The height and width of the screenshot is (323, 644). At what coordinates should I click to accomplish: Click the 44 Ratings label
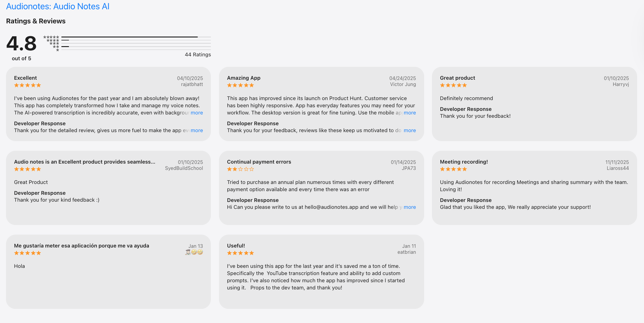point(198,55)
